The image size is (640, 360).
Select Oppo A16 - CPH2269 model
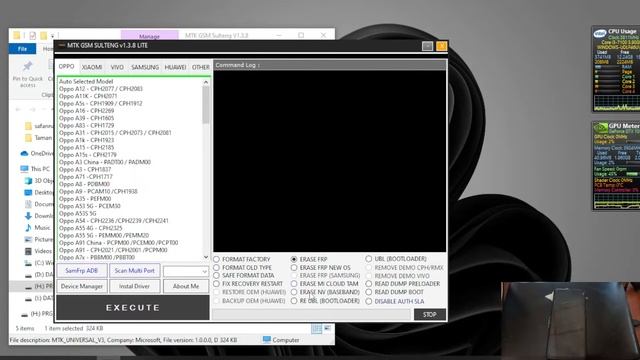click(x=87, y=111)
